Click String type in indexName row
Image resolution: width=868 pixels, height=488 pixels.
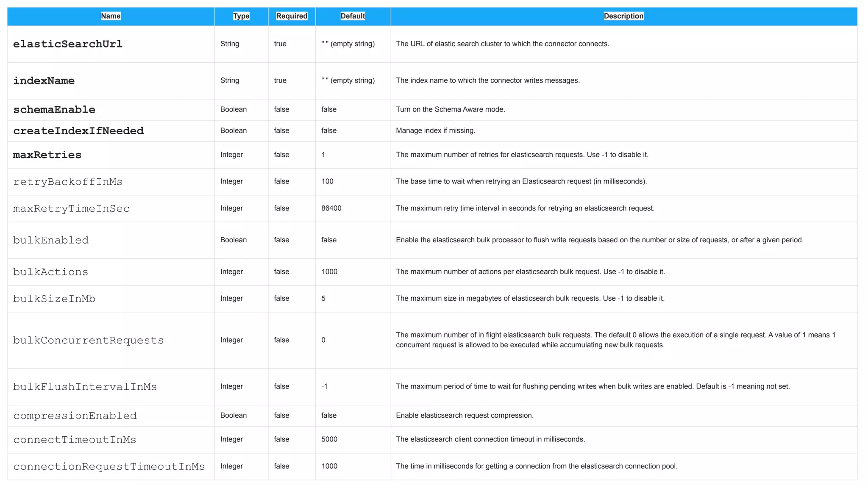click(x=230, y=80)
